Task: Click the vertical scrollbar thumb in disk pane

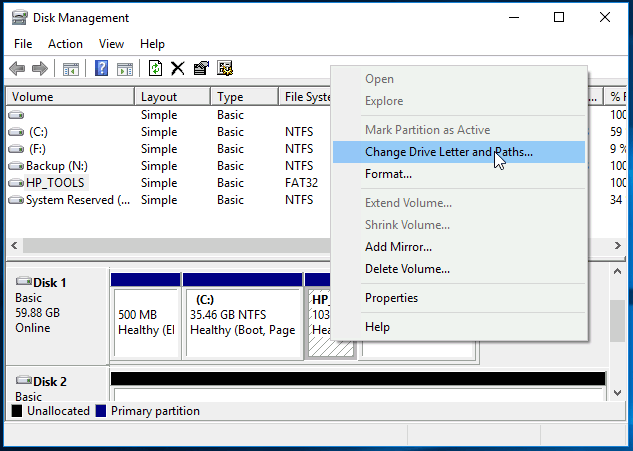Action: (617, 321)
